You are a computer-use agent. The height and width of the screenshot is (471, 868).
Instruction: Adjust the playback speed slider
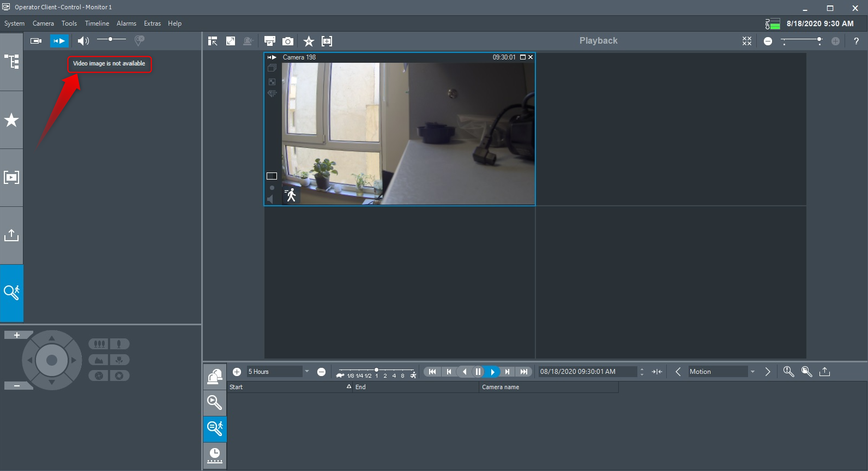click(x=376, y=370)
